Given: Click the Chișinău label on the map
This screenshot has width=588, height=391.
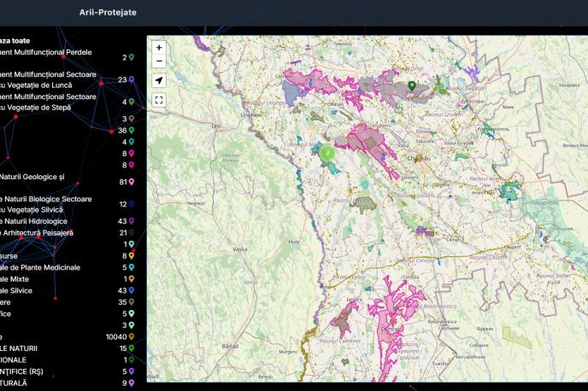Looking at the screenshot, I should pyautogui.click(x=419, y=159).
